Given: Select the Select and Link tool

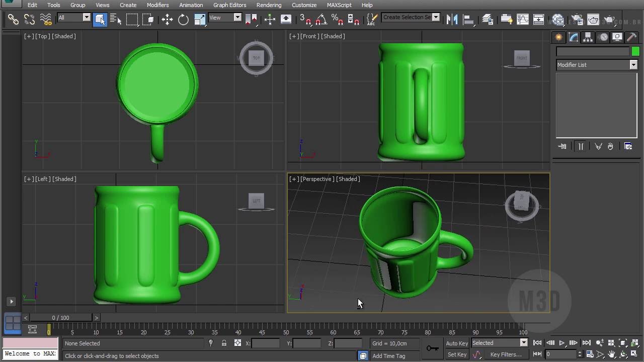Looking at the screenshot, I should click(x=13, y=20).
